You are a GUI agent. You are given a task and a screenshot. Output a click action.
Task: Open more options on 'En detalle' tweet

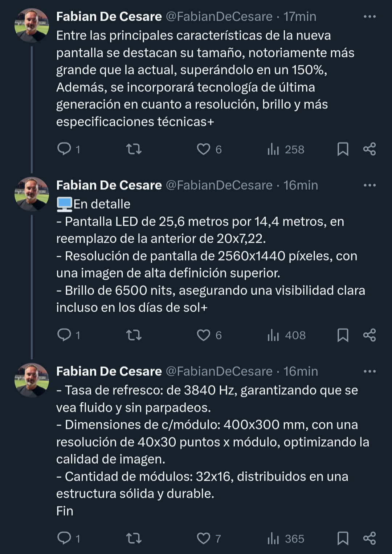point(369,185)
